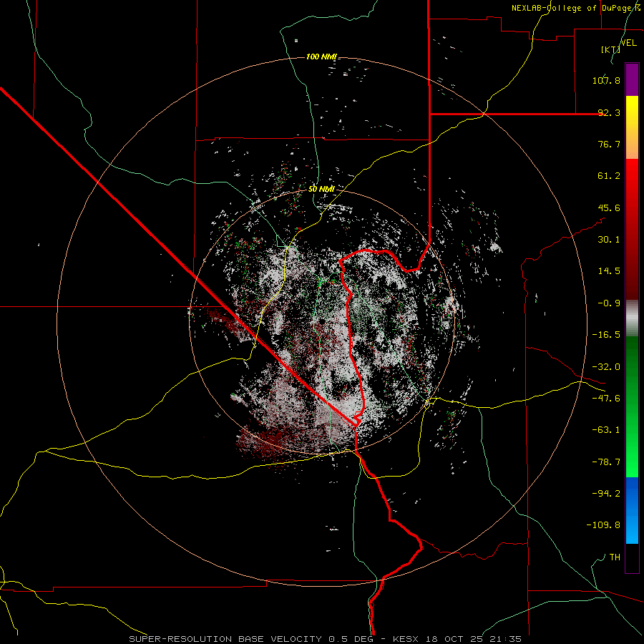
Task: Click the [KT] units label
Action: click(x=611, y=49)
